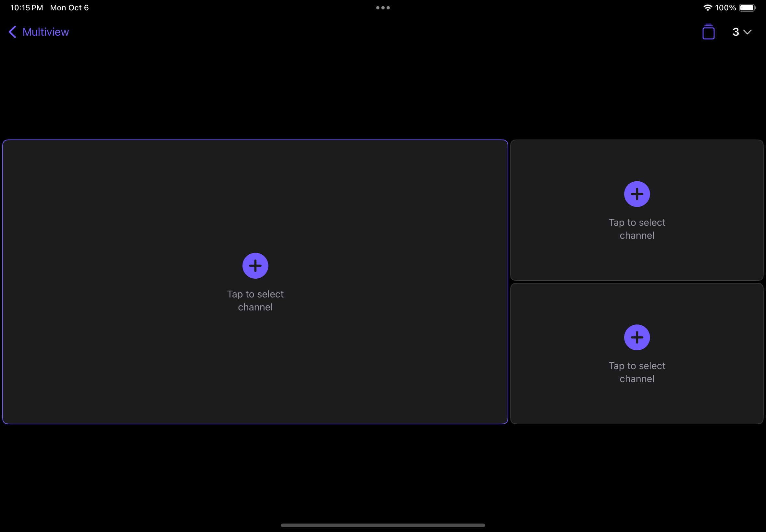
Task: Activate the bottom-right channel slot
Action: (x=636, y=353)
